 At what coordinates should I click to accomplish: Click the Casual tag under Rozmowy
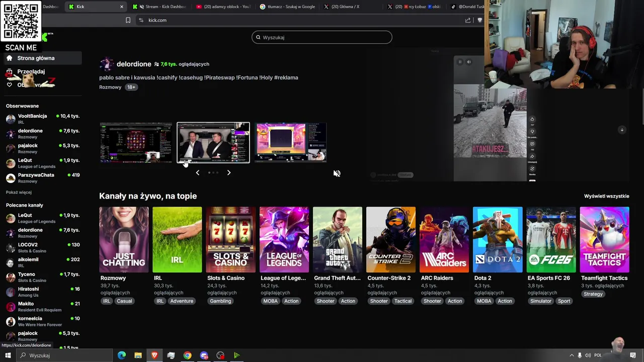[124, 301]
